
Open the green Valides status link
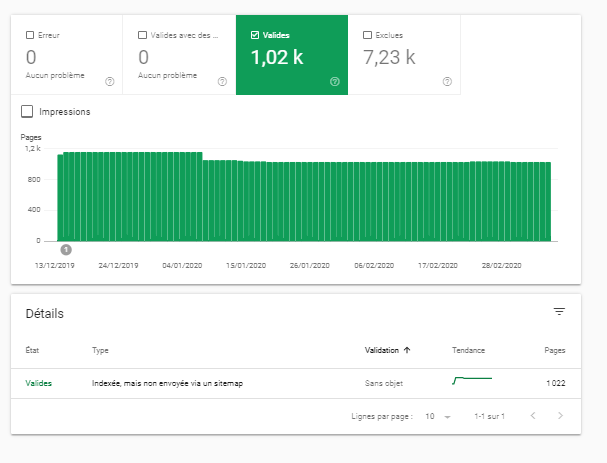point(38,383)
